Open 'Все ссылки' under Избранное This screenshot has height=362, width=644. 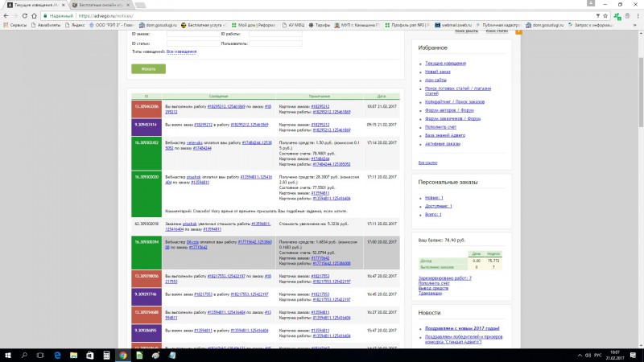(x=427, y=163)
